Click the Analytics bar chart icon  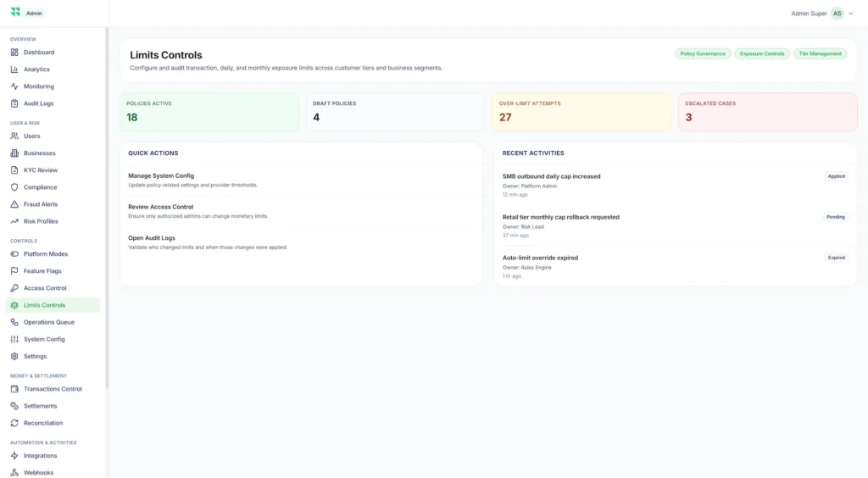coord(14,69)
